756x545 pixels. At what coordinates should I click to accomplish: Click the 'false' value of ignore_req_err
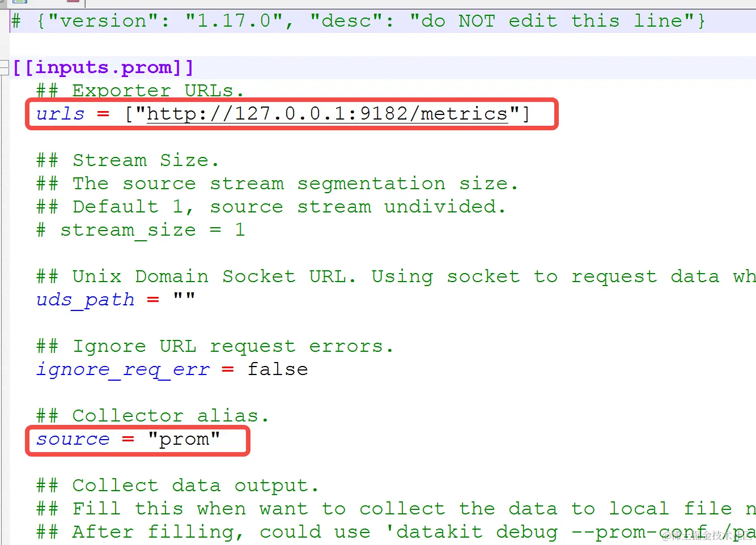(x=278, y=369)
